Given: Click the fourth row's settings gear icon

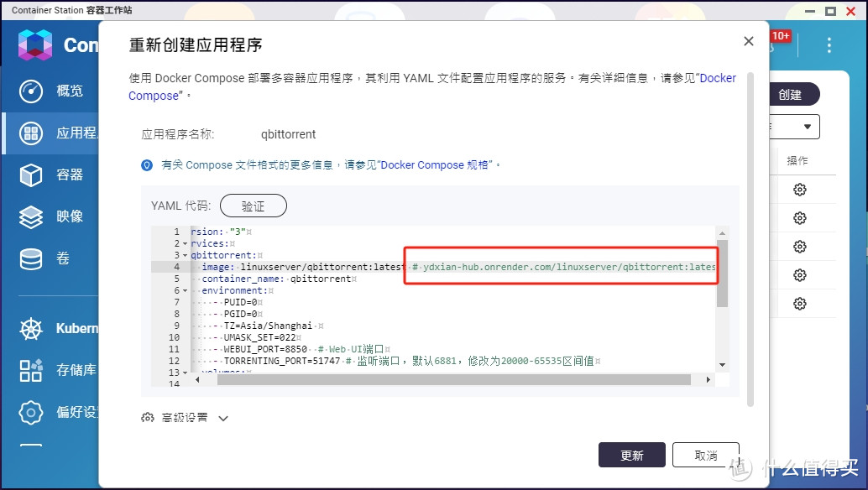Looking at the screenshot, I should click(799, 275).
